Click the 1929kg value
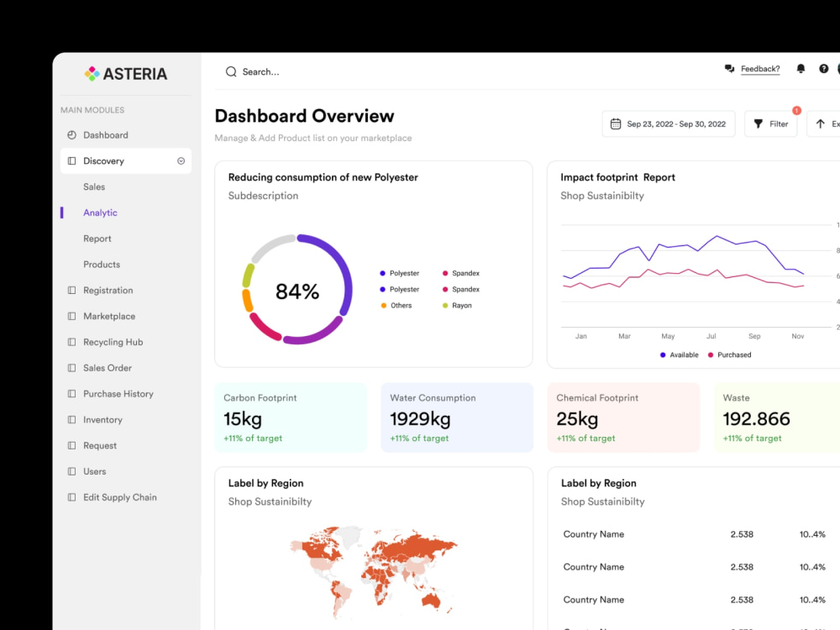This screenshot has height=630, width=840. coord(420,418)
